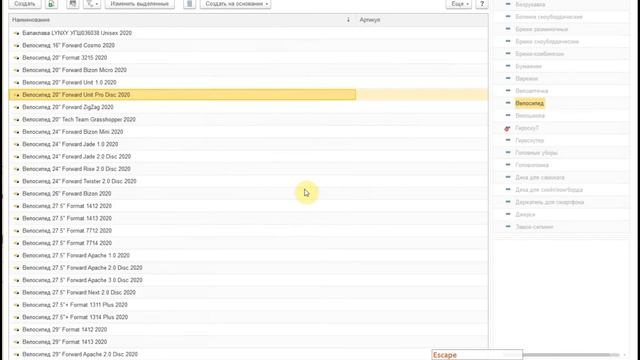Select Велосипед 27.5" Forward Apache 3.0 Disc 2020

pos(248,280)
